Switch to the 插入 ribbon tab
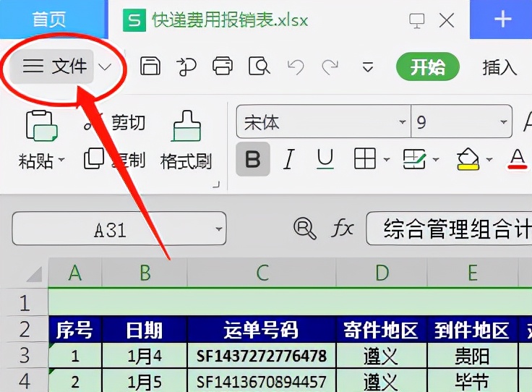532x392 pixels. click(499, 67)
